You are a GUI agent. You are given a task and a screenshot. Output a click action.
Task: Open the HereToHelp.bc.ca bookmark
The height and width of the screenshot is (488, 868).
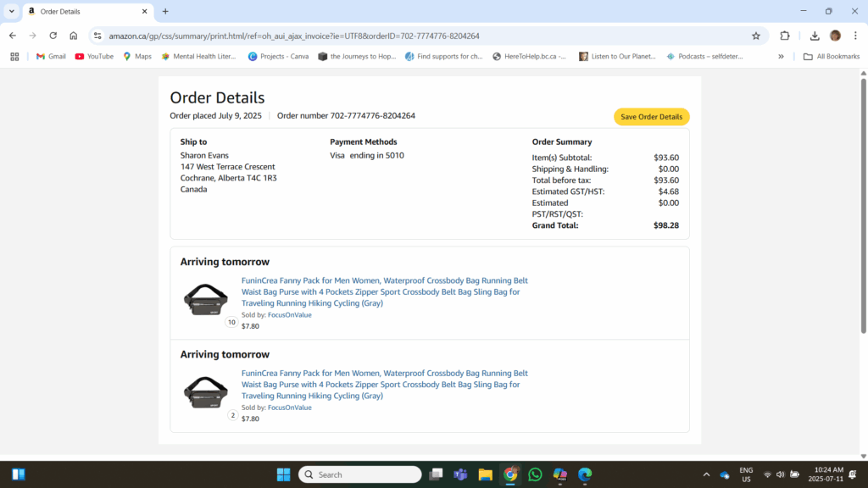[529, 57]
